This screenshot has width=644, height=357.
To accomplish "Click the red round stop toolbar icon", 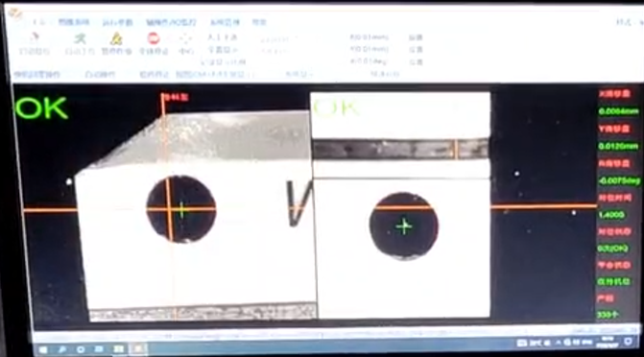I will [154, 38].
